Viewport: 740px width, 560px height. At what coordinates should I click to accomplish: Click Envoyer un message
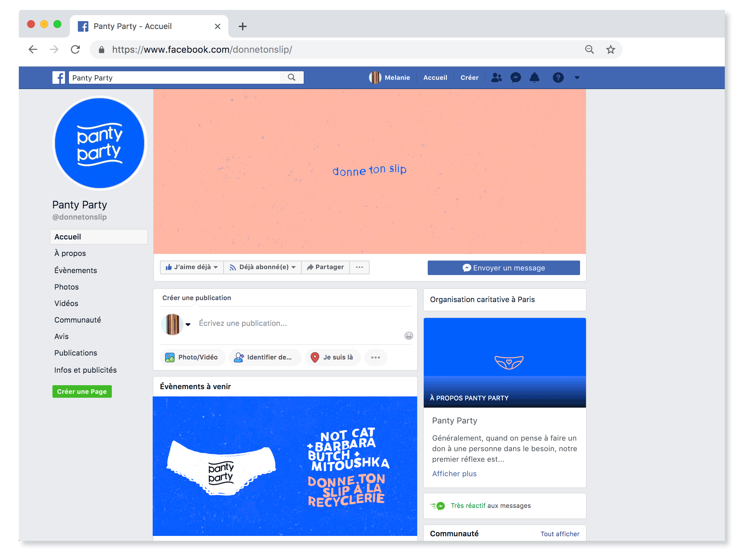[504, 268]
